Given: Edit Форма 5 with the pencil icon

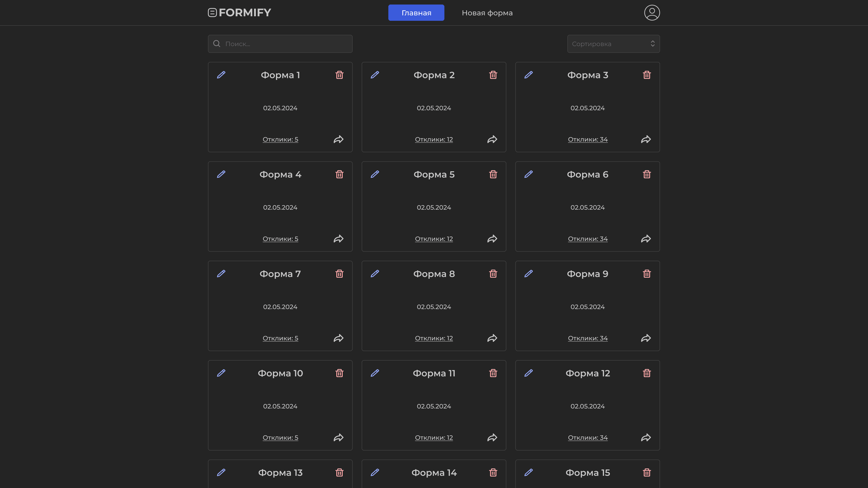Looking at the screenshot, I should [375, 174].
